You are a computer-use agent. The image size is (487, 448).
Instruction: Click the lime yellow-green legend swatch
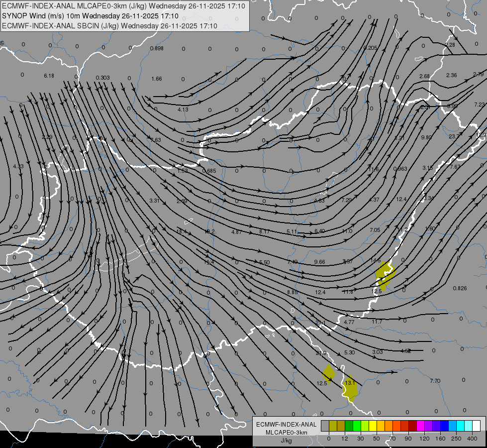pyautogui.click(x=365, y=426)
